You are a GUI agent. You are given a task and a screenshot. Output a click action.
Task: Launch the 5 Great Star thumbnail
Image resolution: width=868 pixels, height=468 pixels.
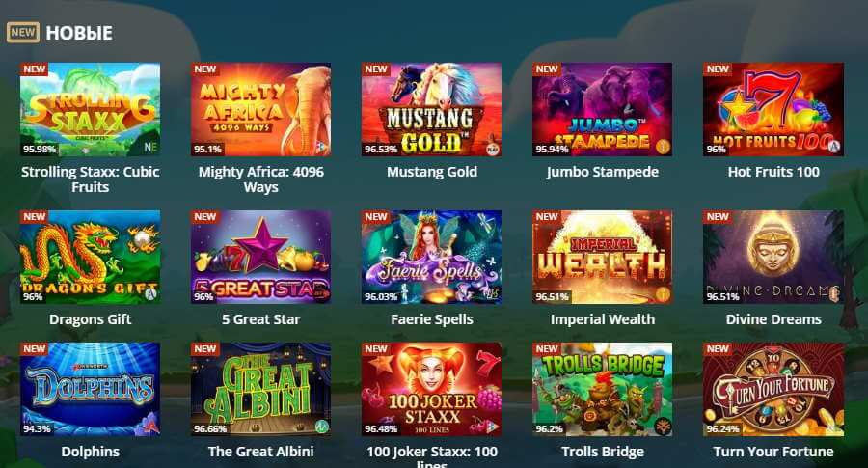[x=260, y=257]
